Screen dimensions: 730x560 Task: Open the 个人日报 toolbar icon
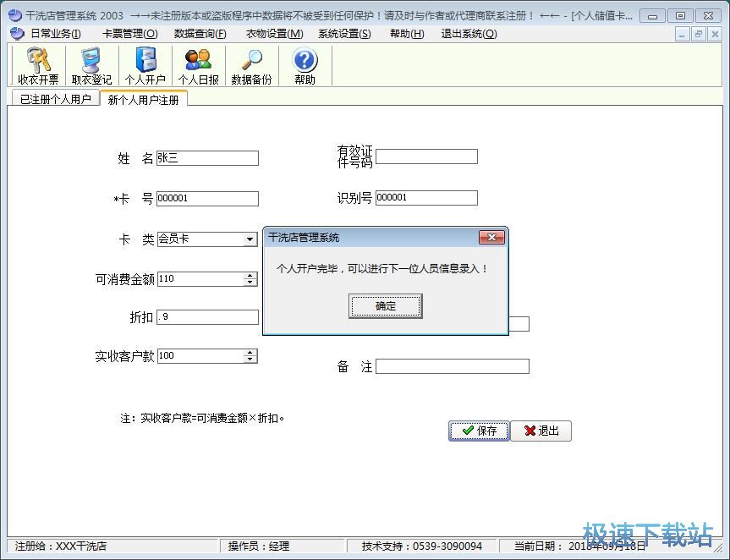[198, 66]
